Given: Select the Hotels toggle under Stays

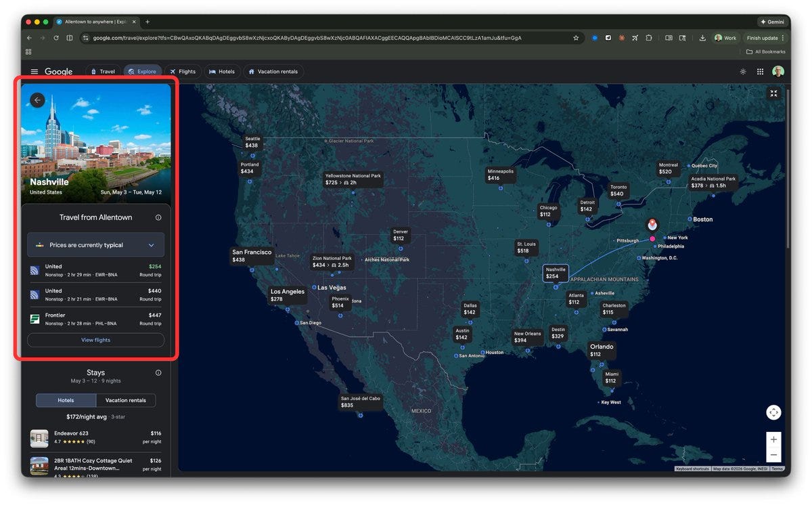Looking at the screenshot, I should tap(66, 400).
